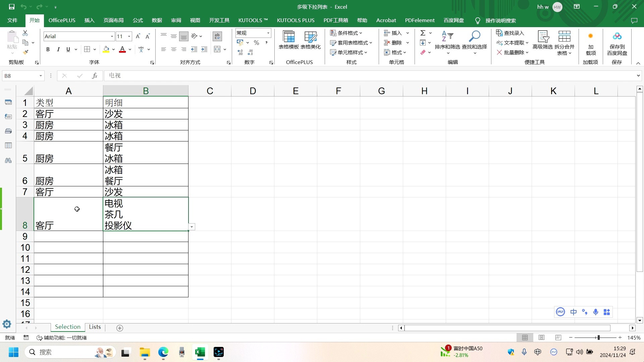Click the AutoSum sigma icon
The height and width of the screenshot is (362, 644).
click(x=423, y=33)
